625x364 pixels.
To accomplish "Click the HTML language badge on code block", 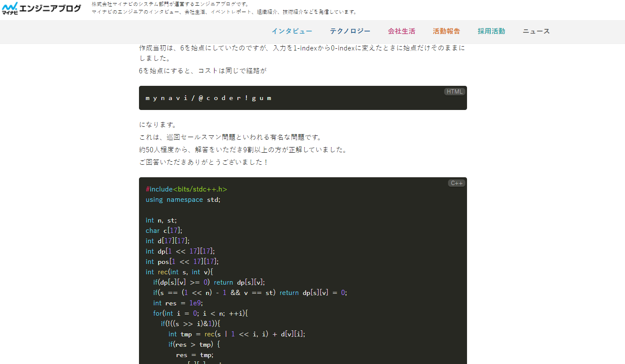I will coord(455,91).
